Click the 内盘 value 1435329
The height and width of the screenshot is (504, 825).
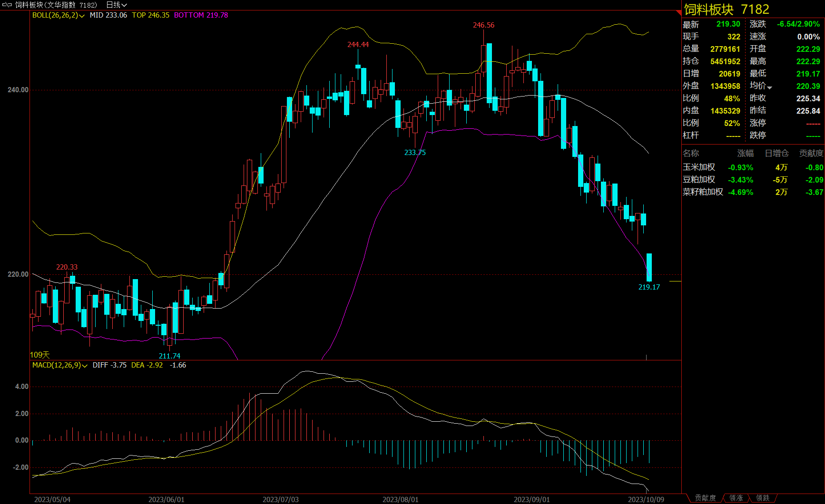point(725,111)
